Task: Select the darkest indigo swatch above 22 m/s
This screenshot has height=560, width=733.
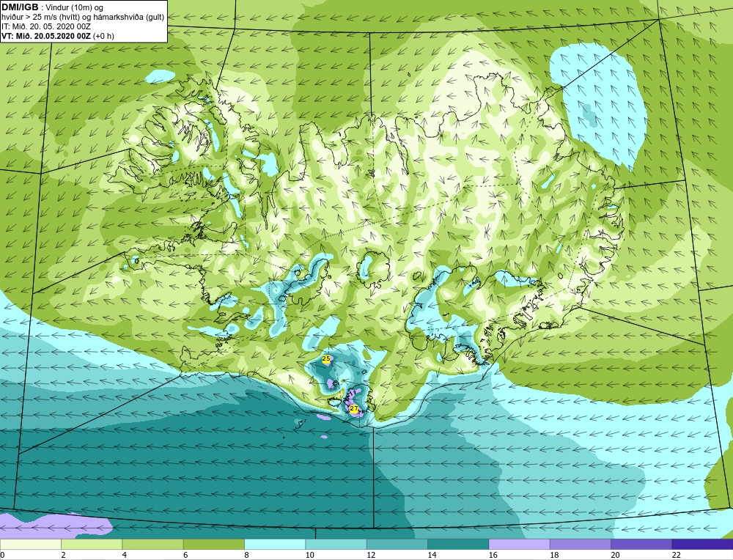Action: tap(702, 544)
